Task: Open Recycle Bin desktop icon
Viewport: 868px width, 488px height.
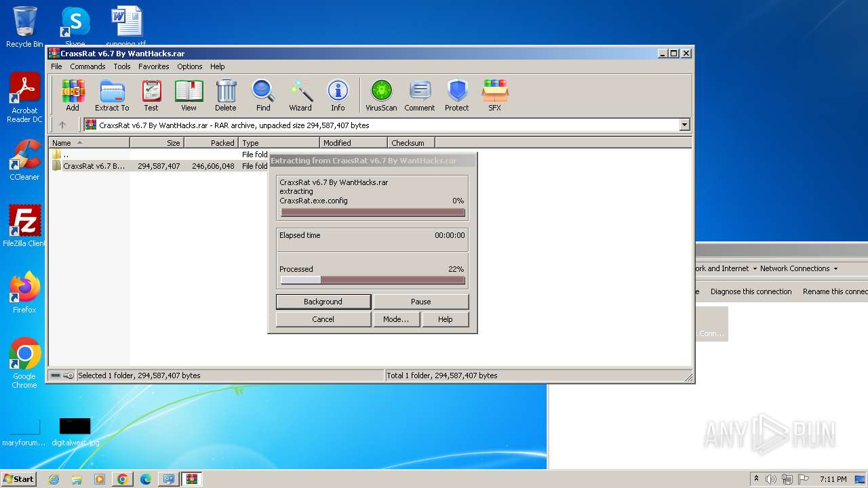Action: click(24, 27)
